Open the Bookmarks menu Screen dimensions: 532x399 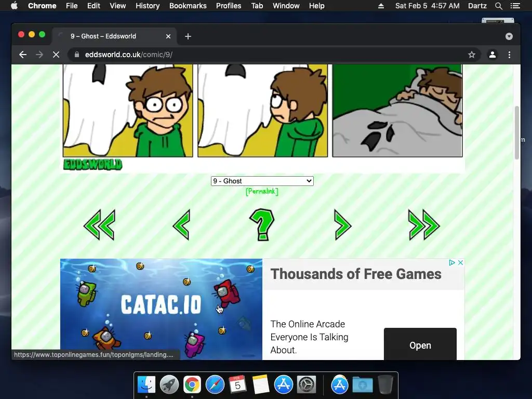coord(188,6)
